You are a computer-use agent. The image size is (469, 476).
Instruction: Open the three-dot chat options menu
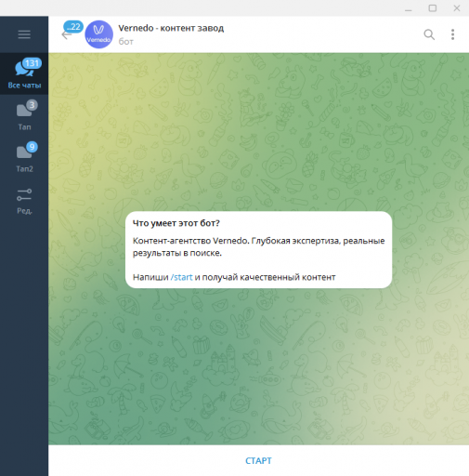click(452, 34)
